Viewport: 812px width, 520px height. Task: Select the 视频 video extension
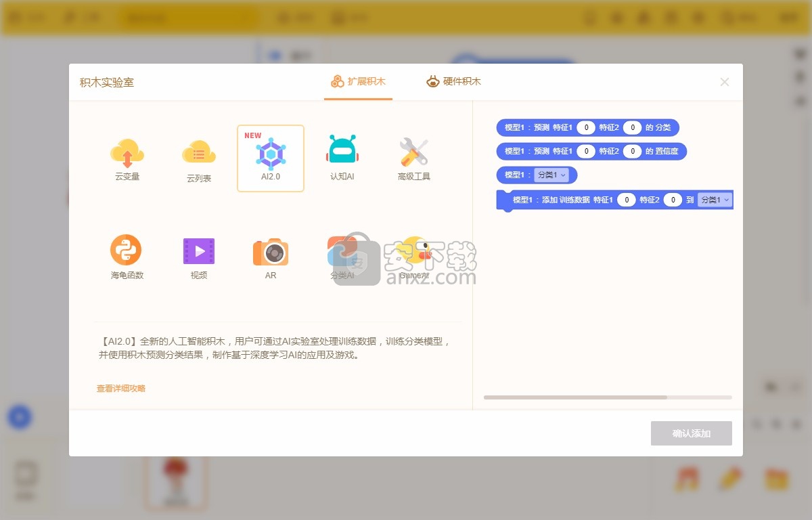[x=199, y=257]
